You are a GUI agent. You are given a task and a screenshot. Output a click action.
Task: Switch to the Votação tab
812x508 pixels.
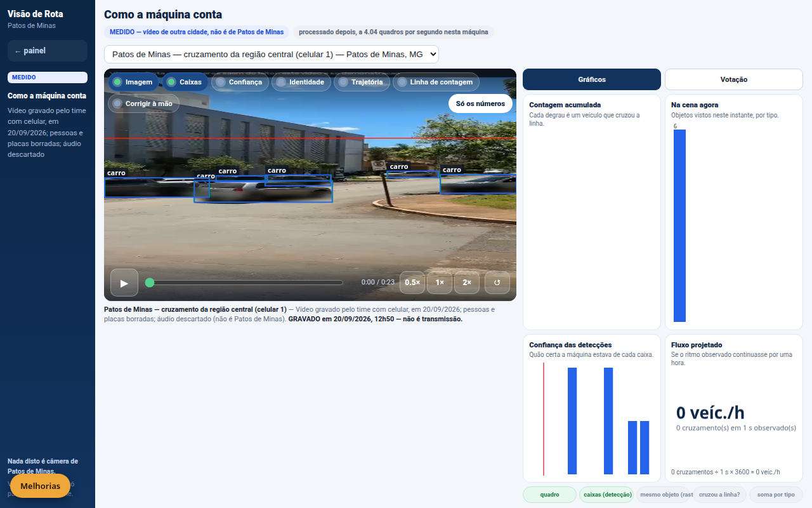pyautogui.click(x=734, y=79)
